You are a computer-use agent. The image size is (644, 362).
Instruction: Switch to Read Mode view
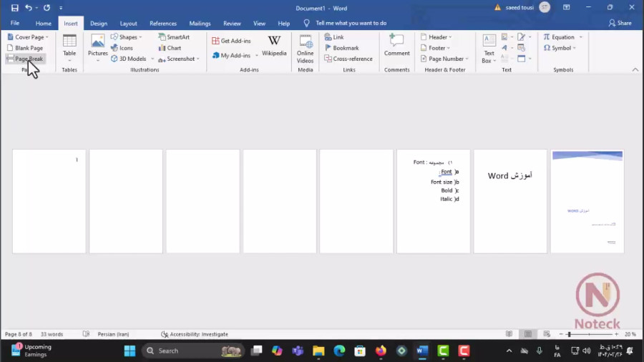coord(509,334)
